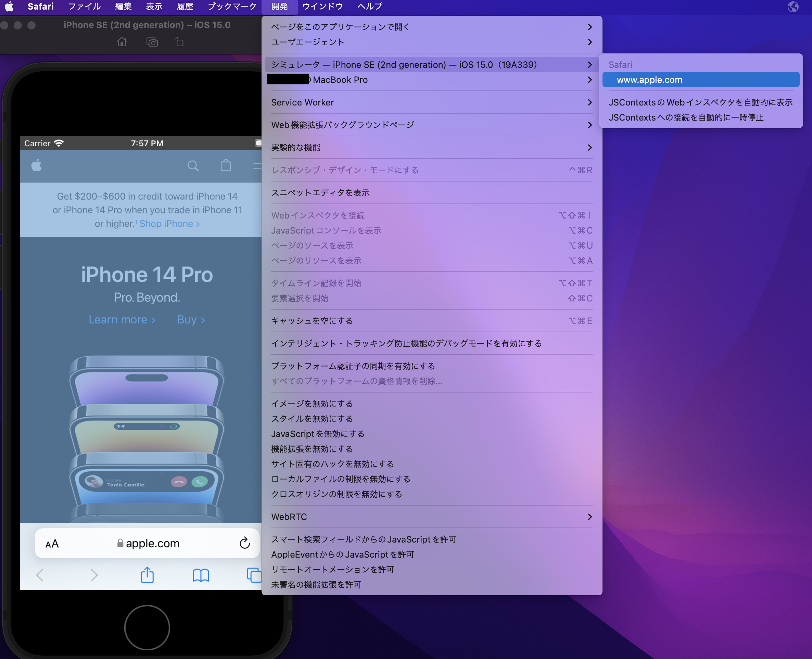Image resolution: width=812 pixels, height=659 pixels.
Task: Click the simulator Home toolbar icon
Action: 122,42
